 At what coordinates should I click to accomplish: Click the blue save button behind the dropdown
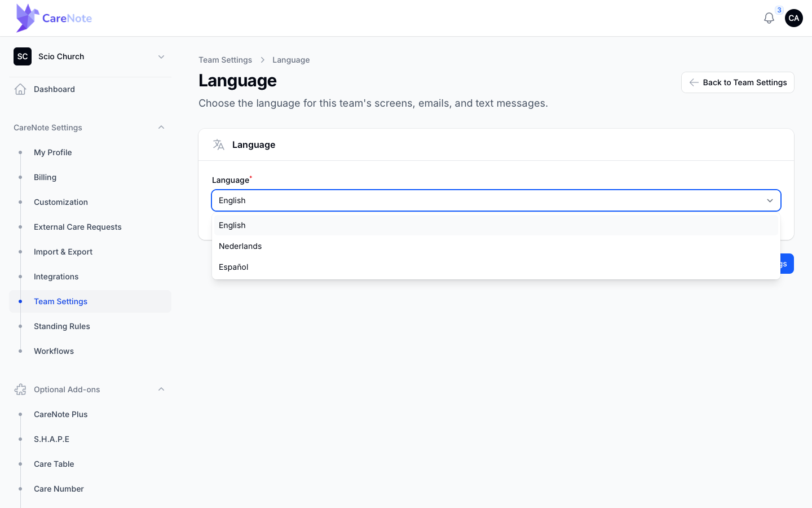pyautogui.click(x=787, y=264)
